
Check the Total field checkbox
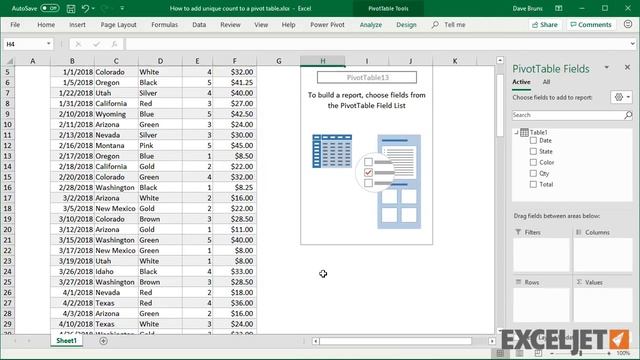click(x=533, y=184)
